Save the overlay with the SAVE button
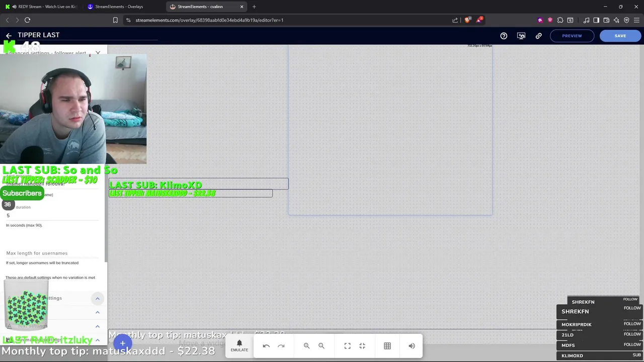Screen dimensions: 644x362 [x=620, y=36]
